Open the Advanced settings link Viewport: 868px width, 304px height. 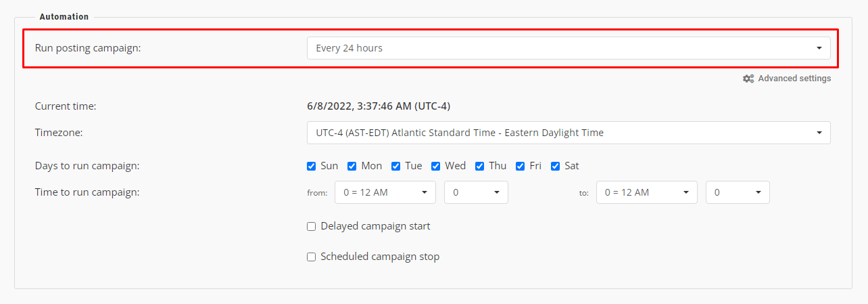794,79
